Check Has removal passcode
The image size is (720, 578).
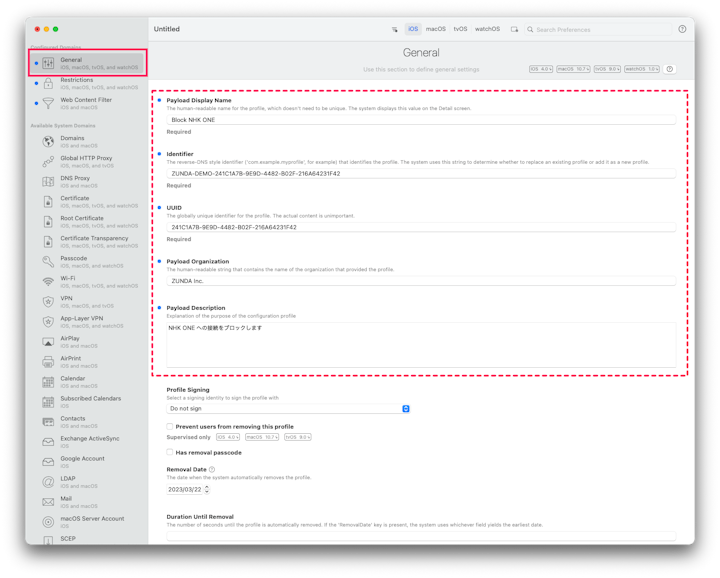tap(170, 452)
